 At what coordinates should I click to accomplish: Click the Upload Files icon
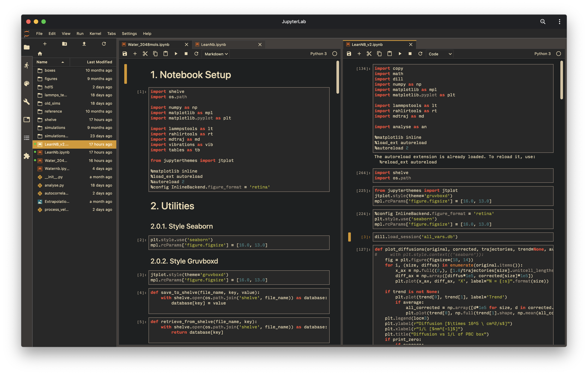click(x=84, y=44)
